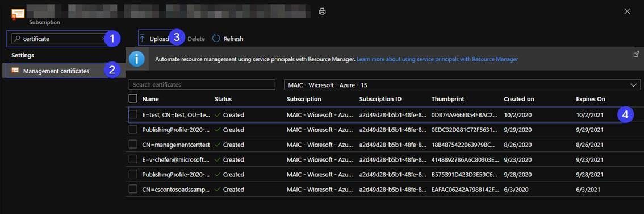Screen dimensions: 644x214
Task: Click the Upload button
Action: (154, 39)
